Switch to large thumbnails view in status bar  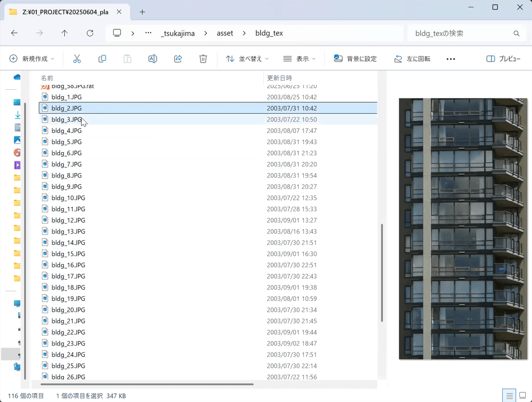click(522, 395)
